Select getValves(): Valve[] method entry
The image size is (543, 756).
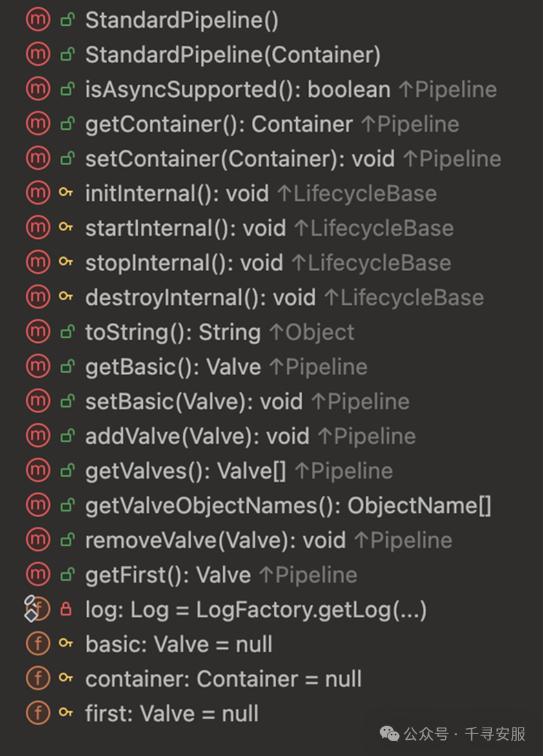pos(186,471)
